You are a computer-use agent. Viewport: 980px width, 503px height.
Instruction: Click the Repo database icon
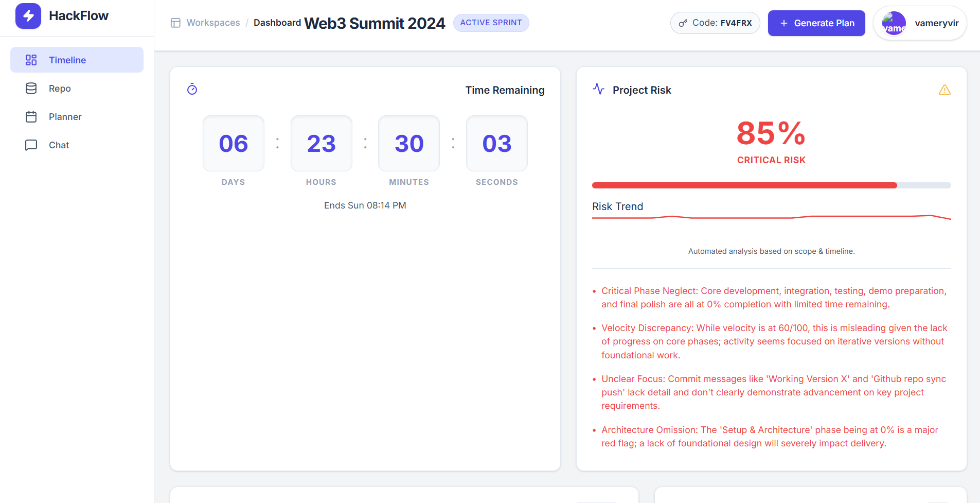(31, 89)
